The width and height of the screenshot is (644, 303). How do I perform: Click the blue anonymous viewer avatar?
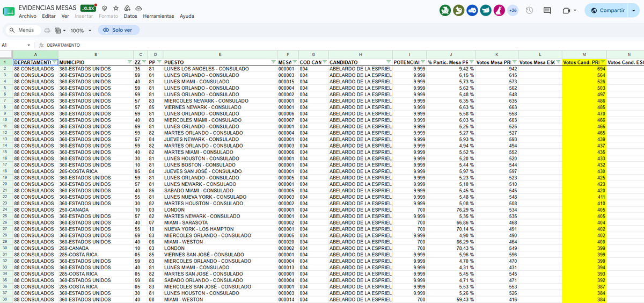coord(472,10)
